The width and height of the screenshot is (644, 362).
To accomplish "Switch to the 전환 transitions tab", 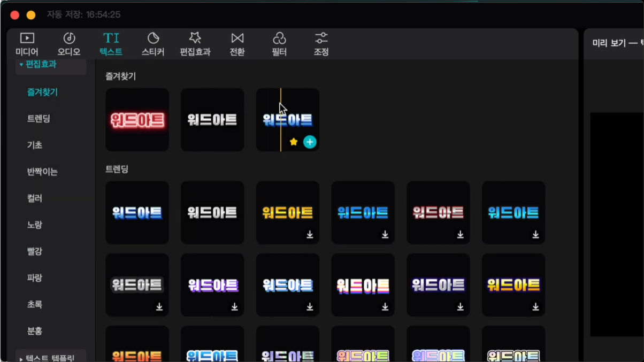I will point(237,44).
